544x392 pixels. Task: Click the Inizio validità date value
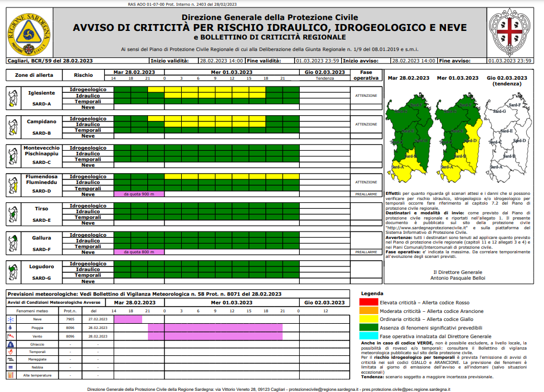pyautogui.click(x=221, y=61)
